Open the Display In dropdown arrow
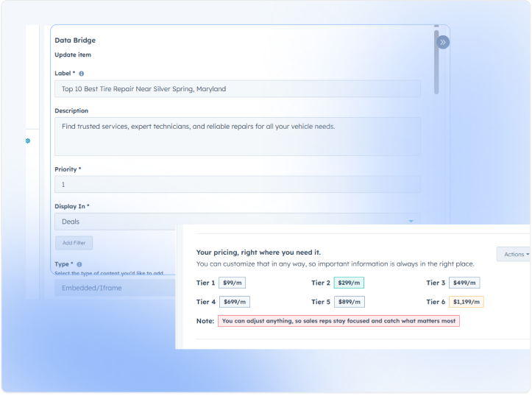 (x=411, y=222)
